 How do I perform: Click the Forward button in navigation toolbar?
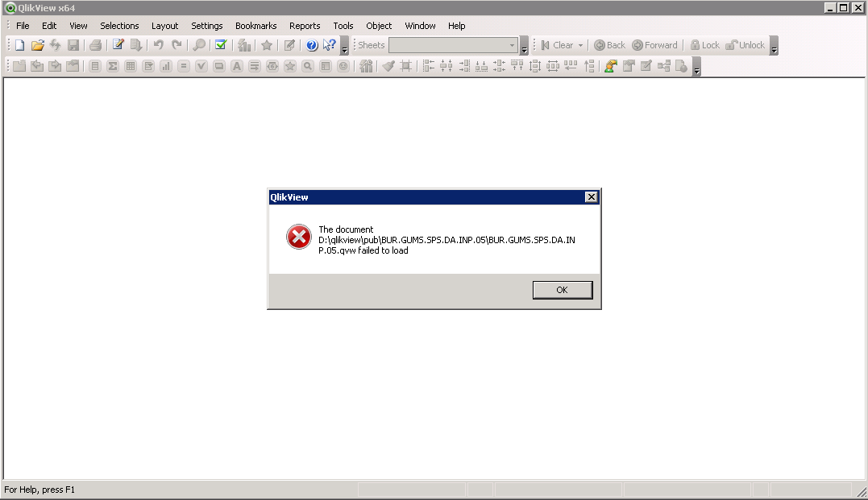coord(655,45)
